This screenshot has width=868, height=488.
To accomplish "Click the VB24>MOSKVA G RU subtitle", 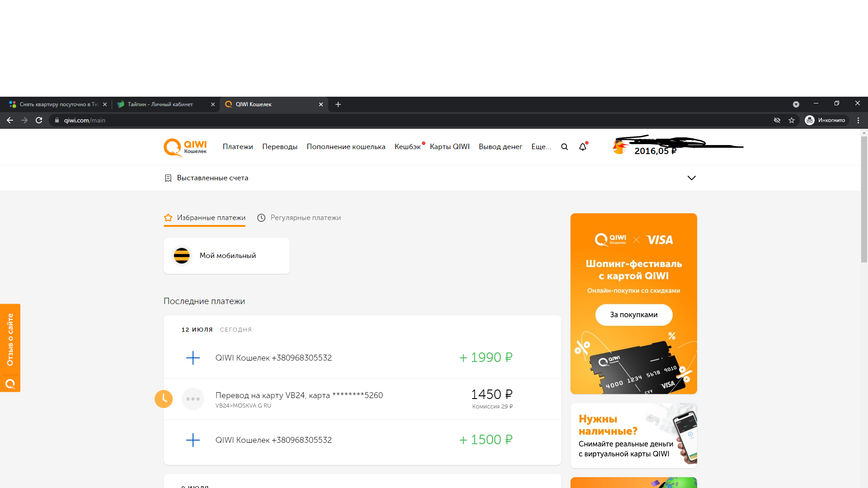I will coord(243,406).
